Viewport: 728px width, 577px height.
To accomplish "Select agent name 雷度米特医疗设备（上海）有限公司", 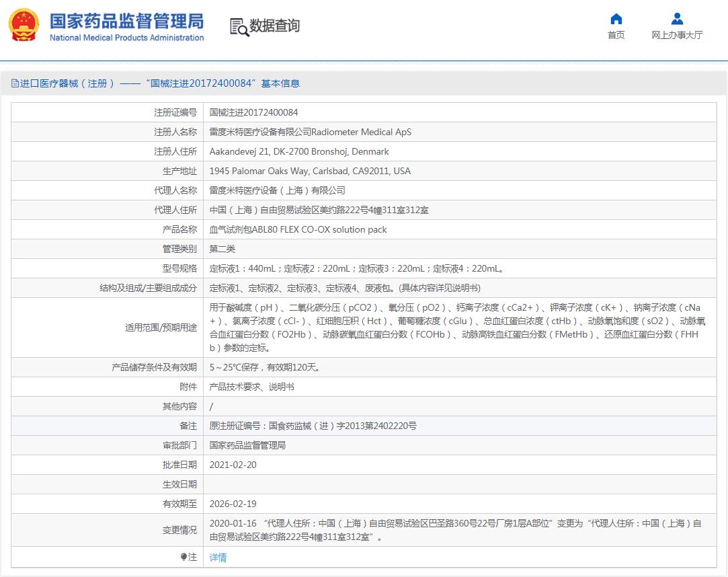I will click(x=277, y=190).
